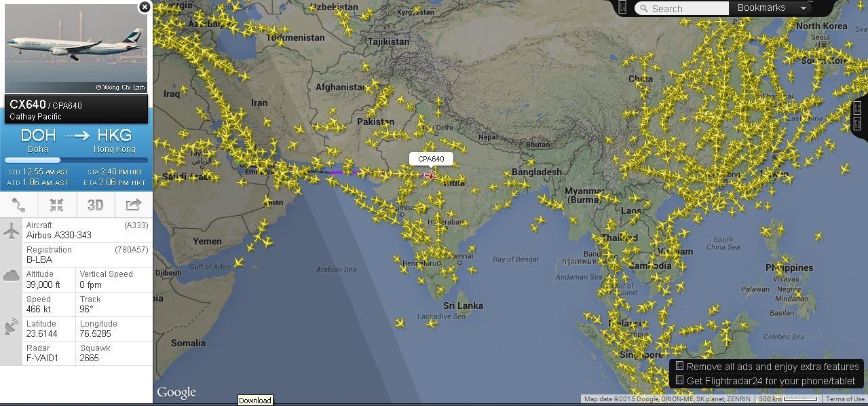
Task: Click the follow aircraft arrows icon
Action: pyautogui.click(x=57, y=205)
